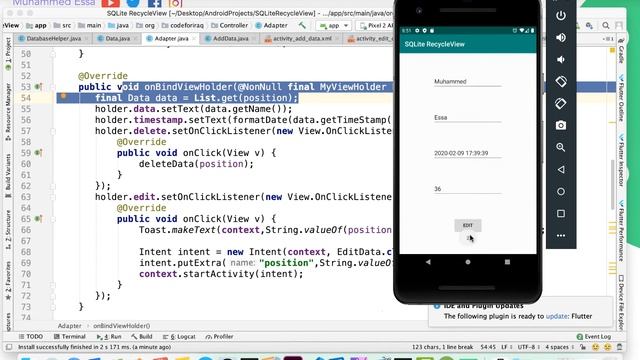Click the Facebook icon in the overlay

(x=154, y=3)
